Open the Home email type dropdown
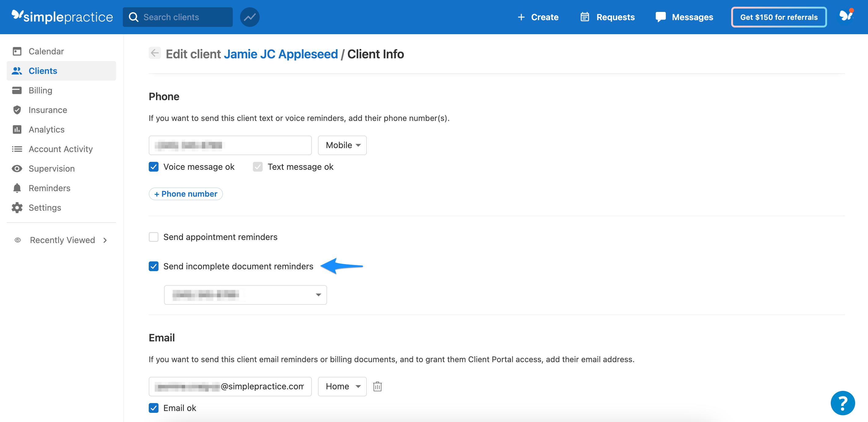 point(342,386)
